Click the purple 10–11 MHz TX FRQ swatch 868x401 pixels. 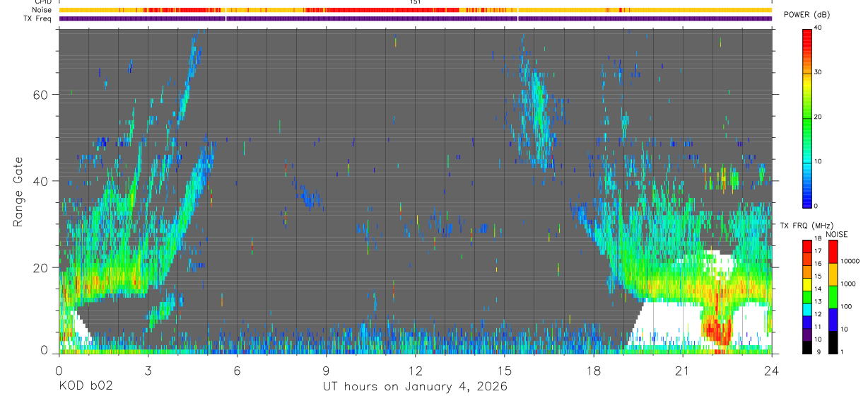pos(807,335)
